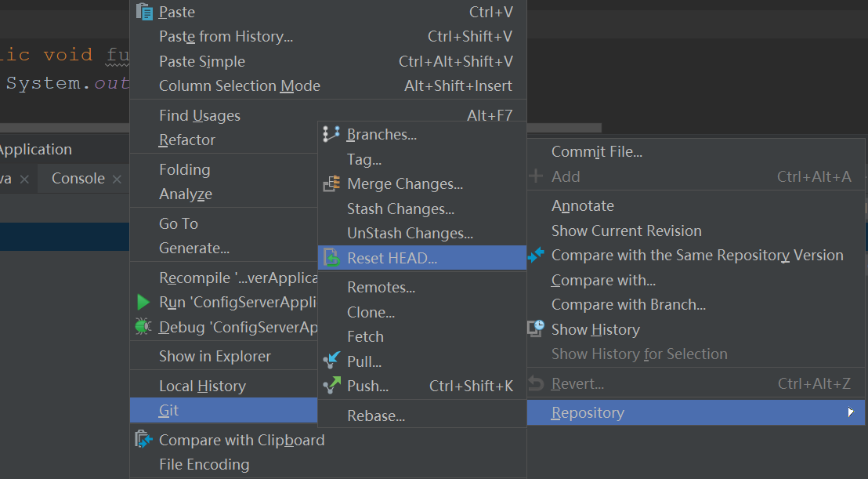Expand the Repository submenu arrow
This screenshot has height=479, width=868.
(851, 412)
